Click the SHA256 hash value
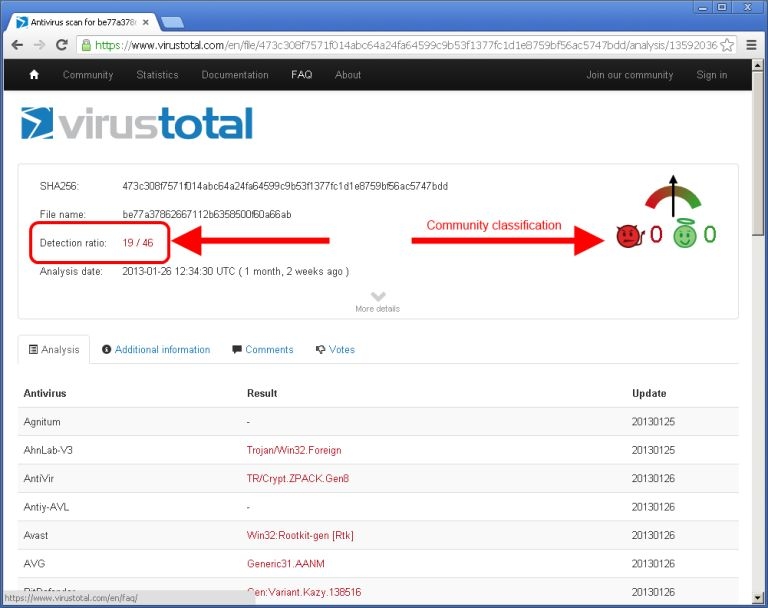The height and width of the screenshot is (608, 768). [285, 186]
